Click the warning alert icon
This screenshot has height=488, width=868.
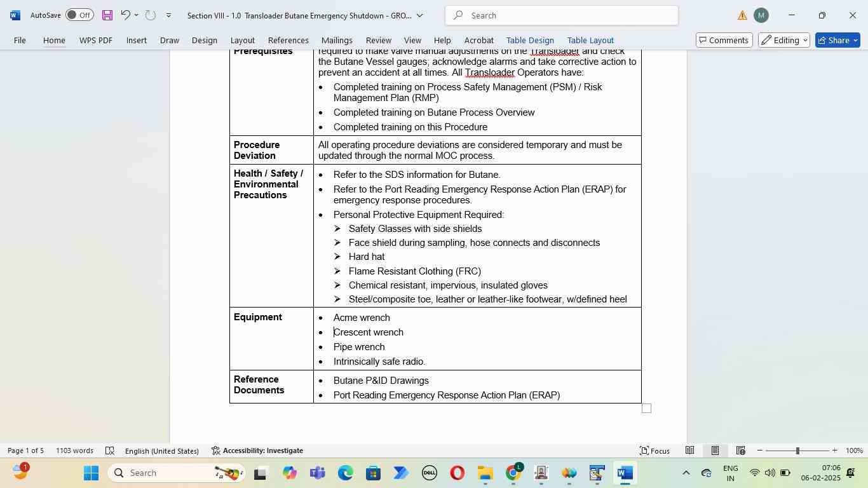[x=742, y=15]
